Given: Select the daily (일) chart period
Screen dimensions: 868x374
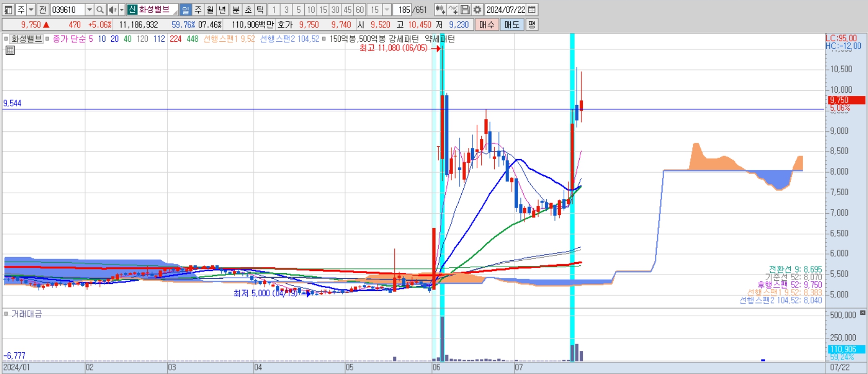Looking at the screenshot, I should pos(186,10).
